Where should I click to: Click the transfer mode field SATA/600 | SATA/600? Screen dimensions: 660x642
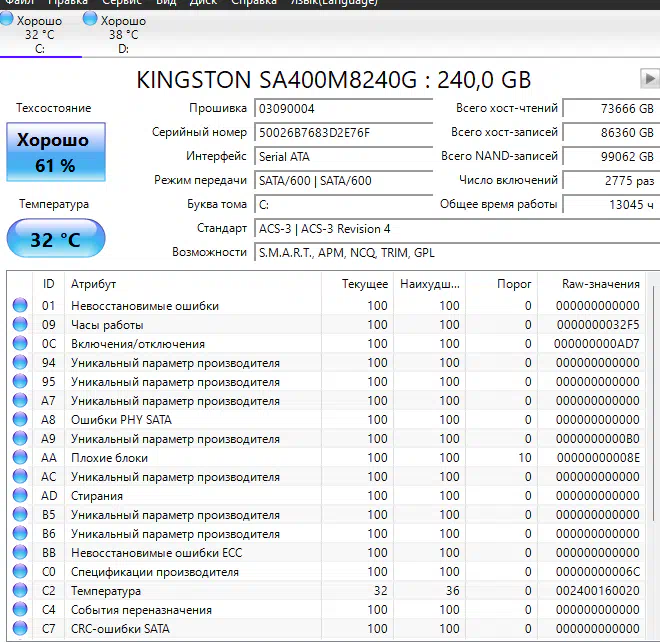[343, 181]
